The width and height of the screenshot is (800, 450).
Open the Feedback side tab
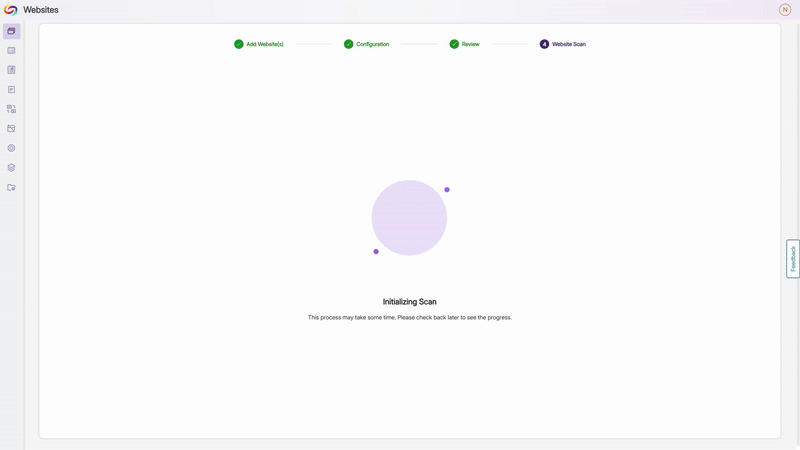tap(793, 259)
